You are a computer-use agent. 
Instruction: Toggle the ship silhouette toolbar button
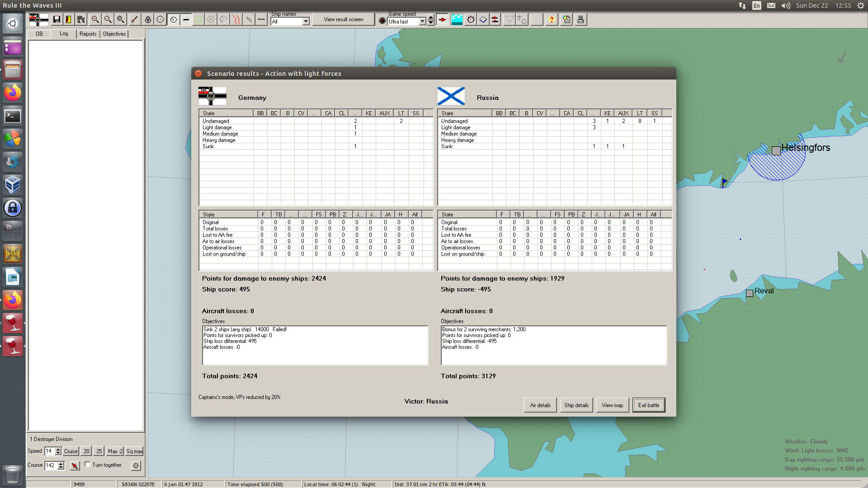coord(186,19)
